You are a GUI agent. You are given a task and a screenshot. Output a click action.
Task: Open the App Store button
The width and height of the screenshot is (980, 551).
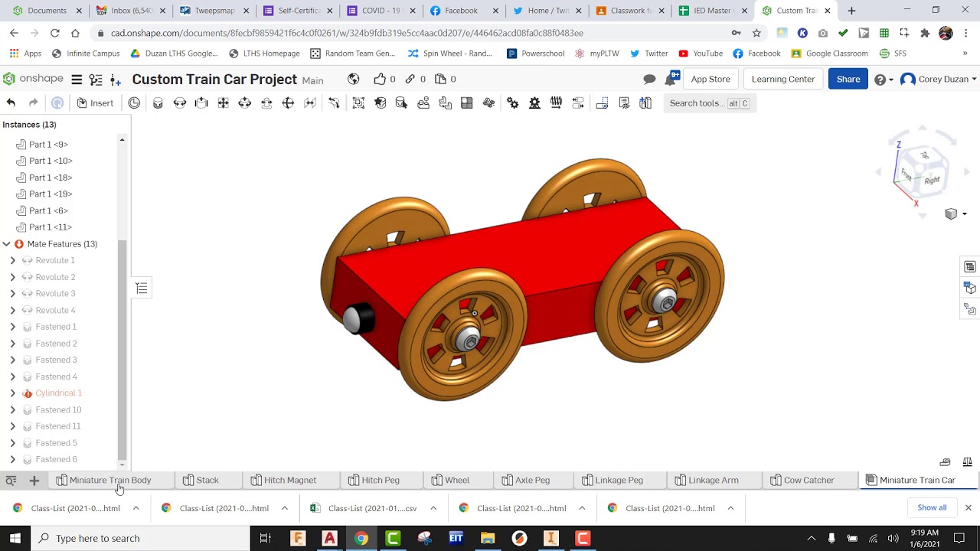(710, 80)
